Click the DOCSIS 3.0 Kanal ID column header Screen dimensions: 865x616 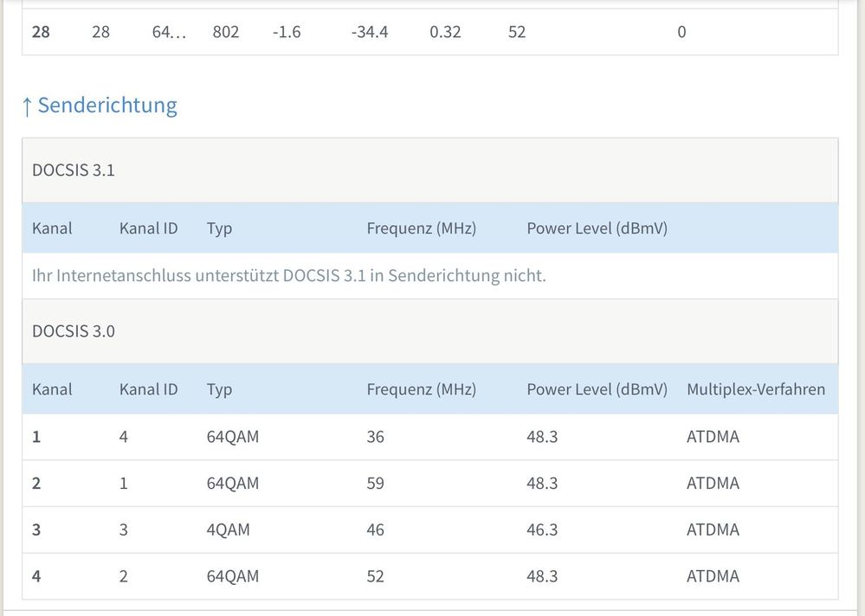click(x=148, y=389)
